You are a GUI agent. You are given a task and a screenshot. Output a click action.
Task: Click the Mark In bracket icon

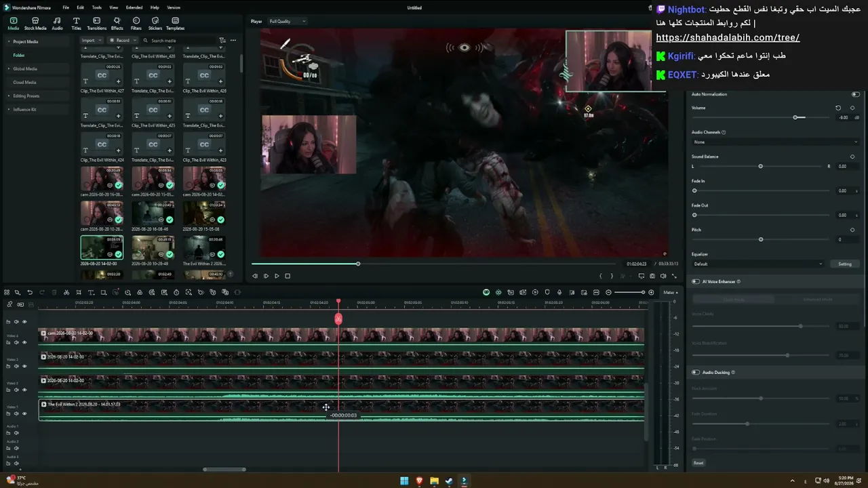[601, 276]
